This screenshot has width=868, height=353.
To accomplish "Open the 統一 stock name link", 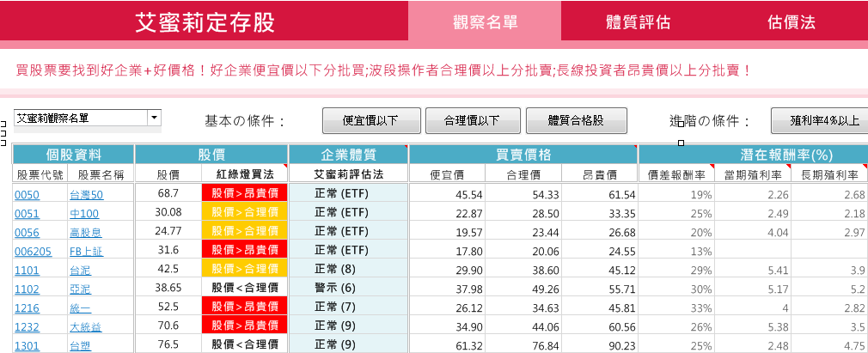I will point(80,308).
